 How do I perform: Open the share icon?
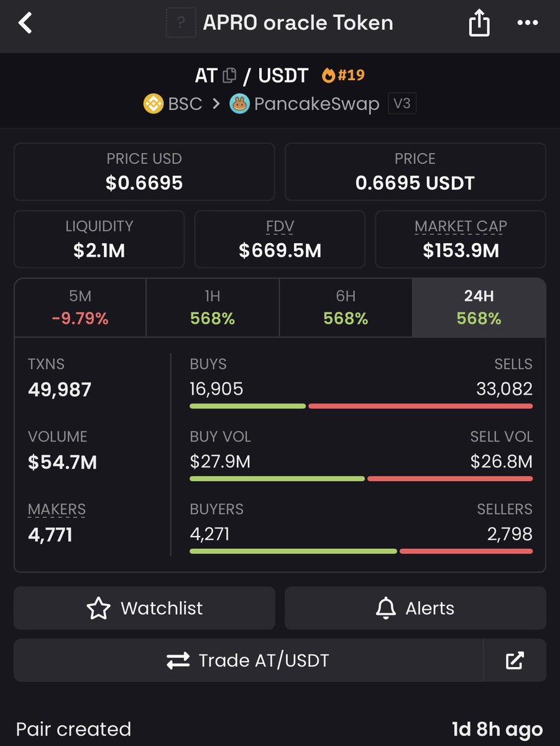(479, 24)
